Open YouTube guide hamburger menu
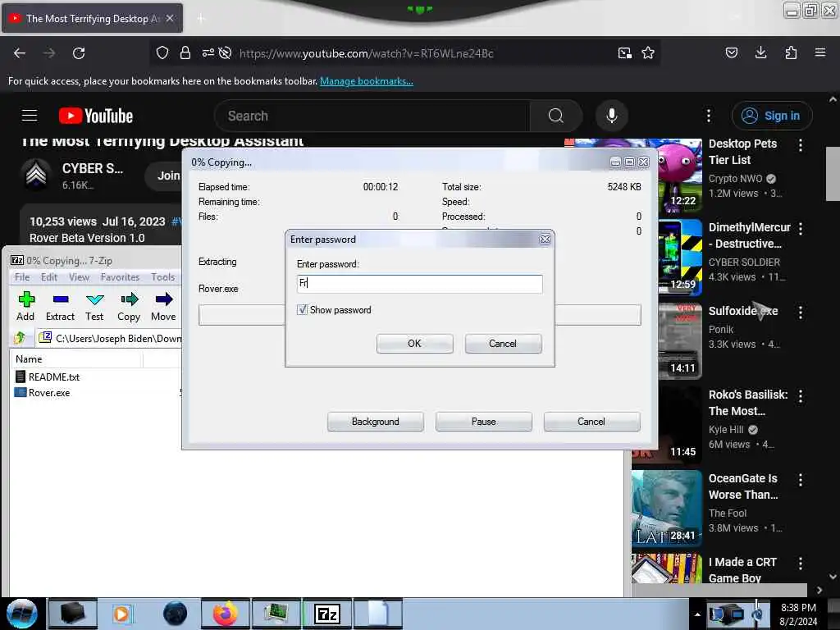Viewport: 840px width, 630px height. [x=30, y=116]
